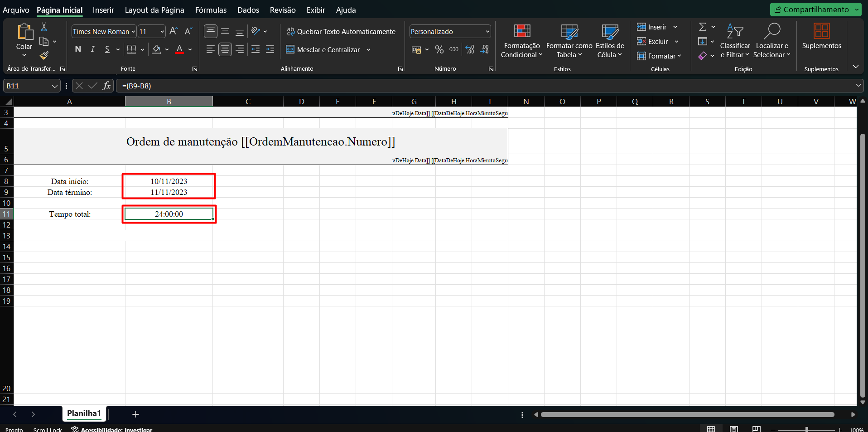The image size is (868, 432).
Task: Toggle Quebrar Texto Automaticamente
Action: click(x=341, y=31)
